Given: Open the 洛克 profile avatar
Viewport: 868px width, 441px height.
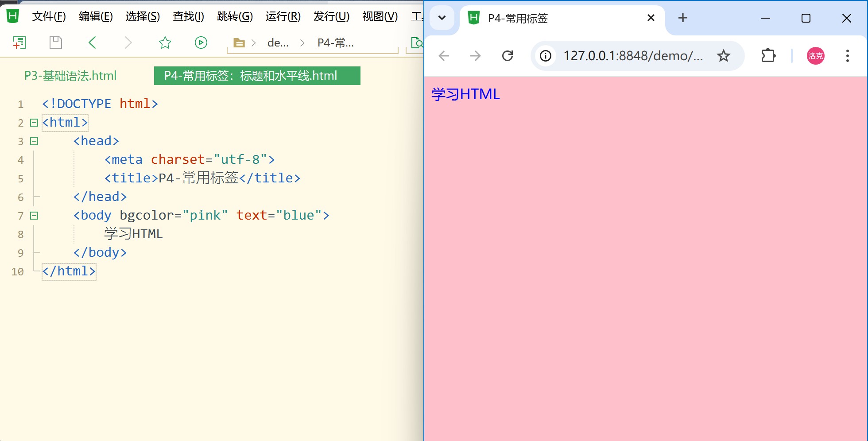Looking at the screenshot, I should (815, 56).
